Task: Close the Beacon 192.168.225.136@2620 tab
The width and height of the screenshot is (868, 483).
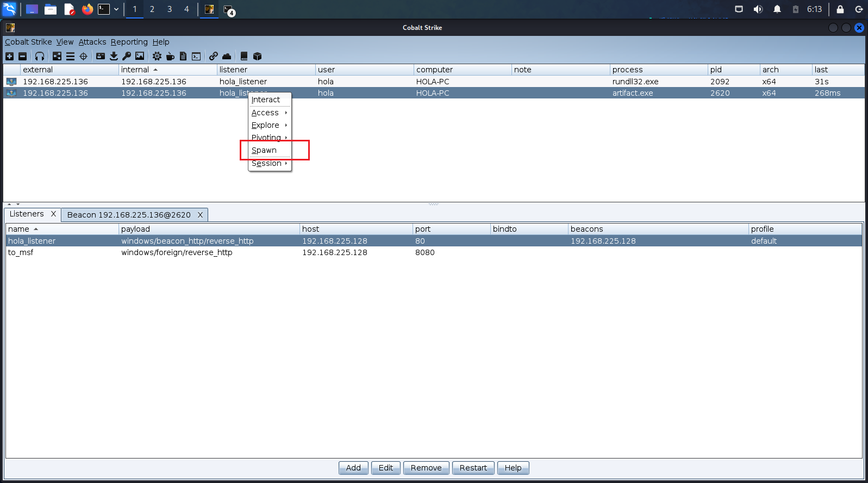Action: [200, 215]
